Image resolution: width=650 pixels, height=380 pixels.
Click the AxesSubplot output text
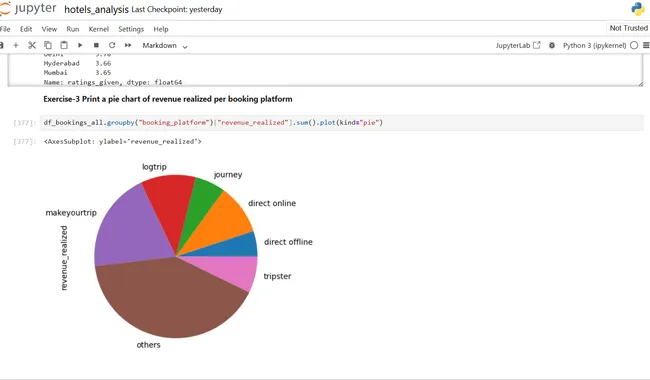click(123, 142)
